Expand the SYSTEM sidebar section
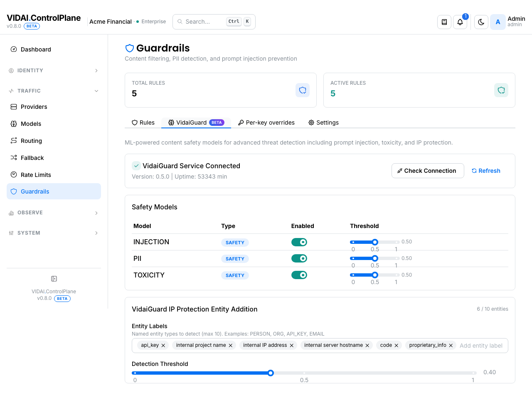 click(54, 233)
